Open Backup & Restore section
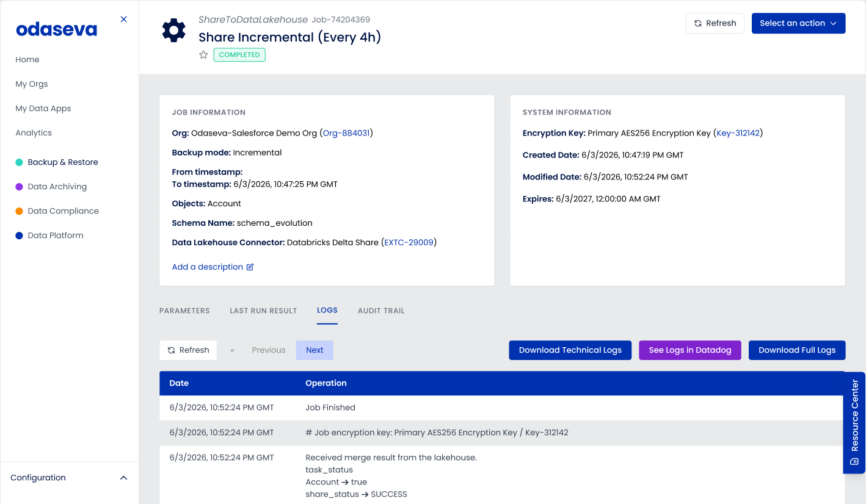866x504 pixels. pyautogui.click(x=63, y=162)
